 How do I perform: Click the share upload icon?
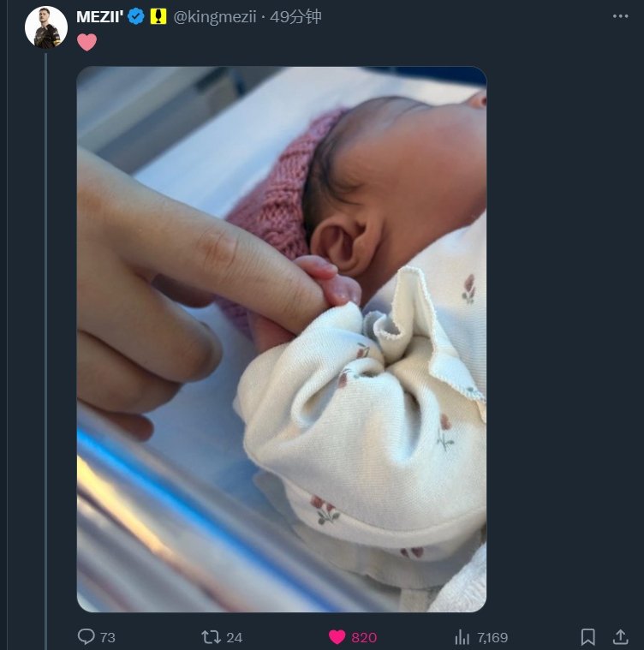[x=620, y=637]
